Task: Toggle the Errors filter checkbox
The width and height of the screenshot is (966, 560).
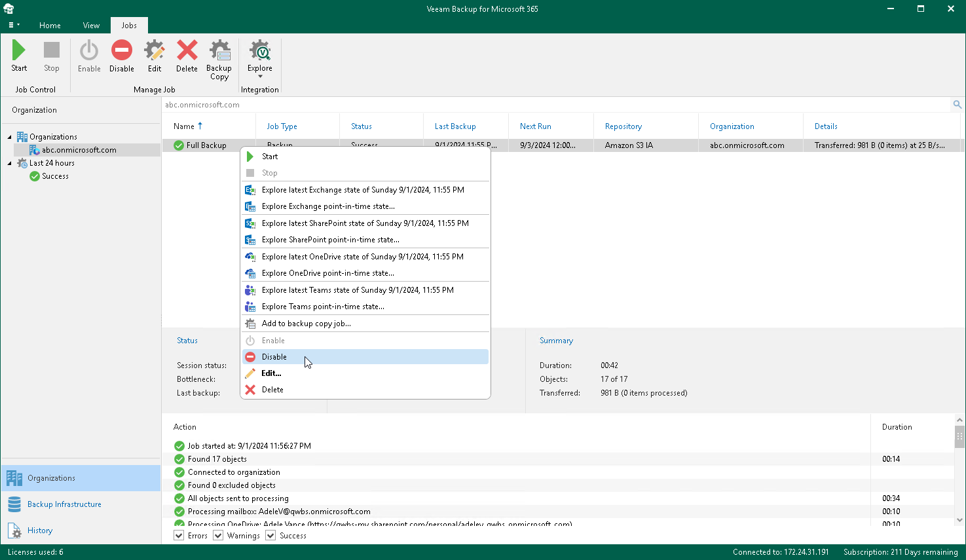Action: 179,536
